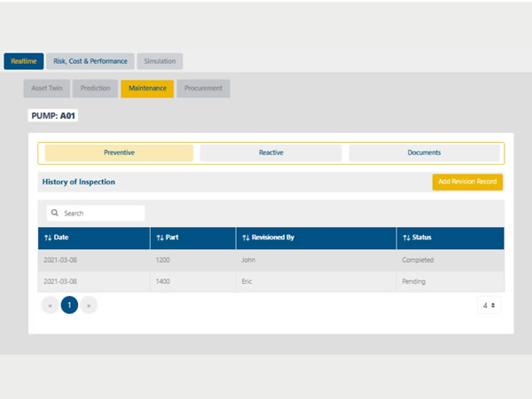Image resolution: width=532 pixels, height=399 pixels.
Task: Open the Simulation tab
Action: [x=160, y=61]
